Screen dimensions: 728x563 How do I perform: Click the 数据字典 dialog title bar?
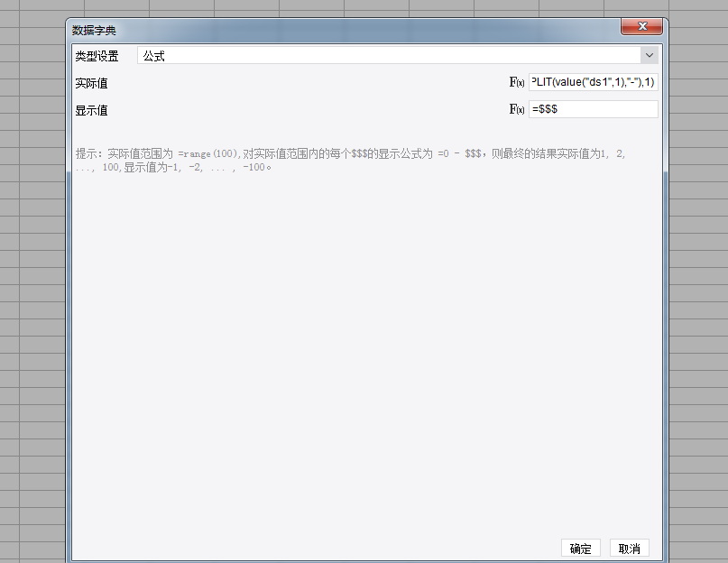click(344, 30)
